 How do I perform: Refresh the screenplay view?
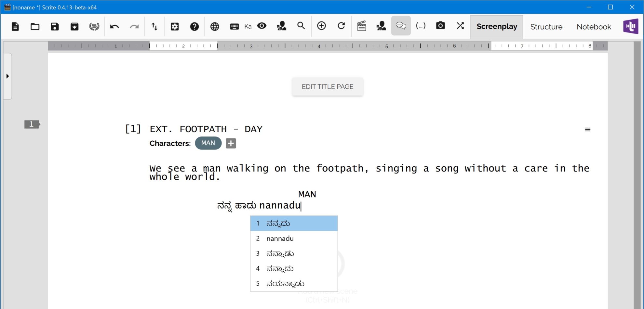pyautogui.click(x=341, y=26)
